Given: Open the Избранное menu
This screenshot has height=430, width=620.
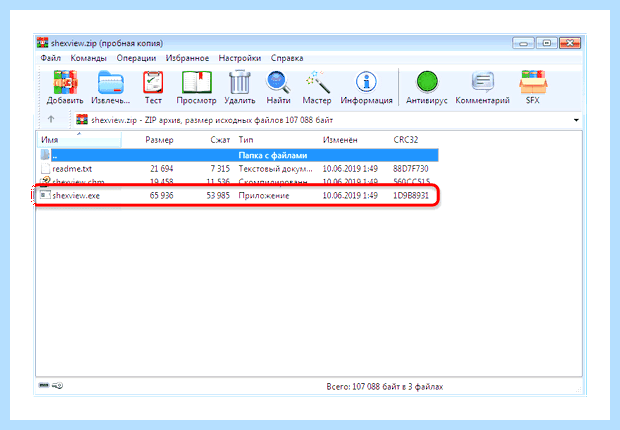Looking at the screenshot, I should [187, 58].
